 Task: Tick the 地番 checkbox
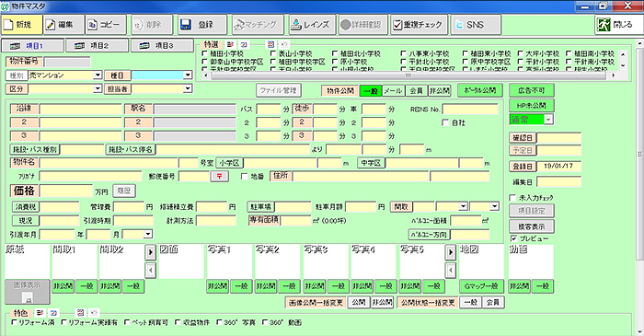point(245,176)
